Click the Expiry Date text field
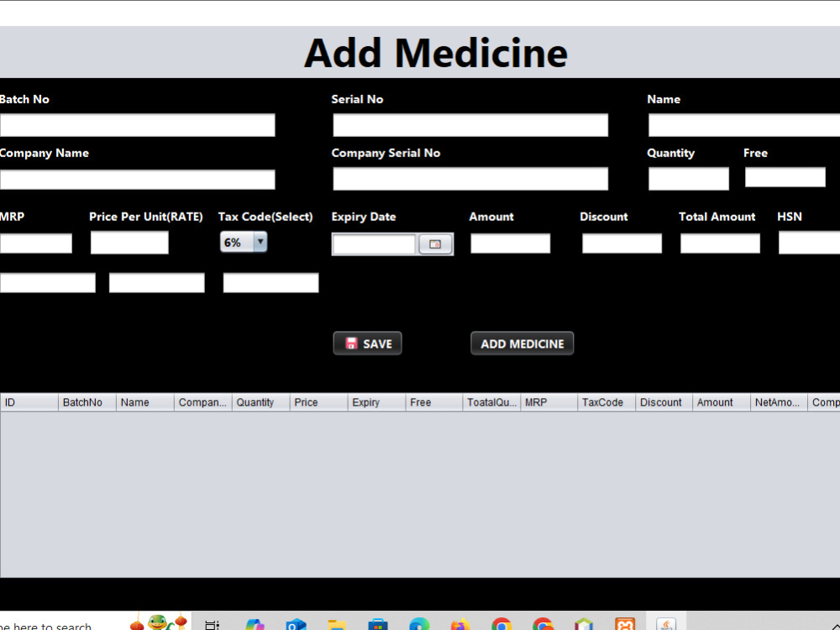The width and height of the screenshot is (840, 630). click(374, 244)
